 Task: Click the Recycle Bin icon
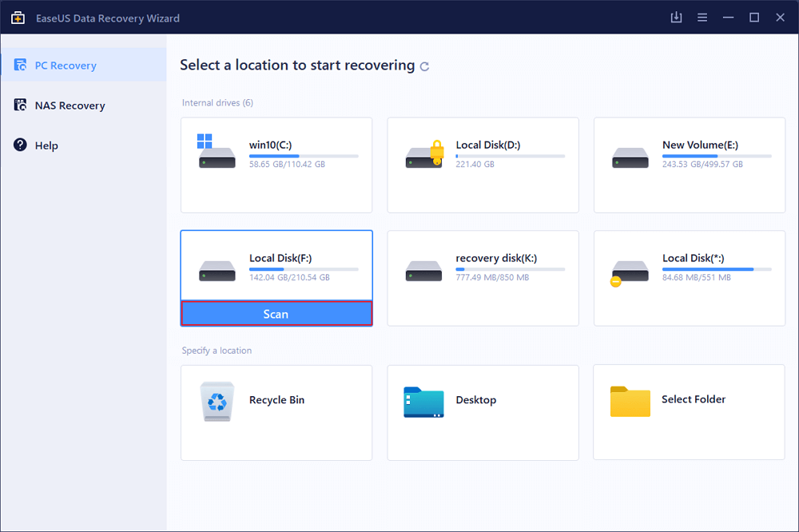(x=217, y=402)
